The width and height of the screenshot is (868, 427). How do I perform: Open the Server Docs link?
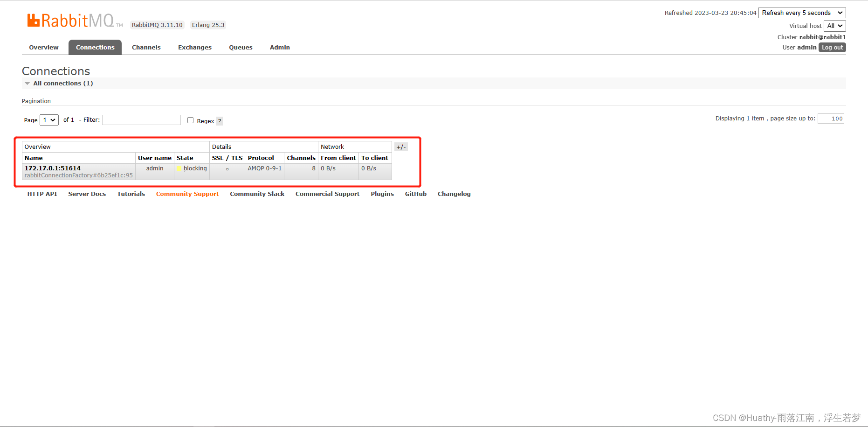point(87,194)
